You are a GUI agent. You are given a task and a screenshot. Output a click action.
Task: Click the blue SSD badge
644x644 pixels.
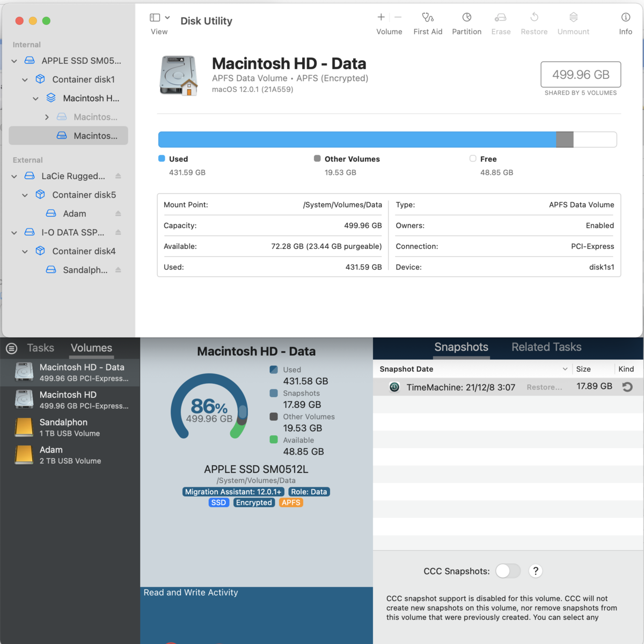coord(219,502)
